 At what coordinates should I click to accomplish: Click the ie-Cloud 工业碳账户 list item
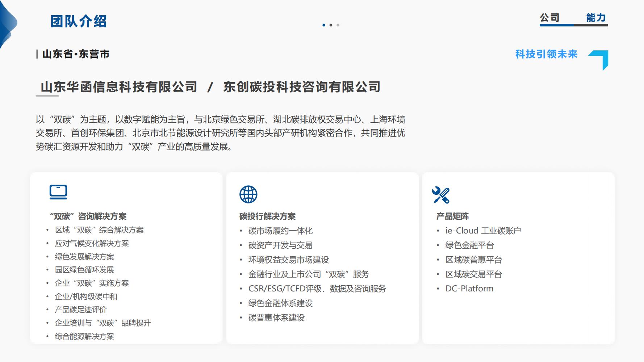[483, 231]
